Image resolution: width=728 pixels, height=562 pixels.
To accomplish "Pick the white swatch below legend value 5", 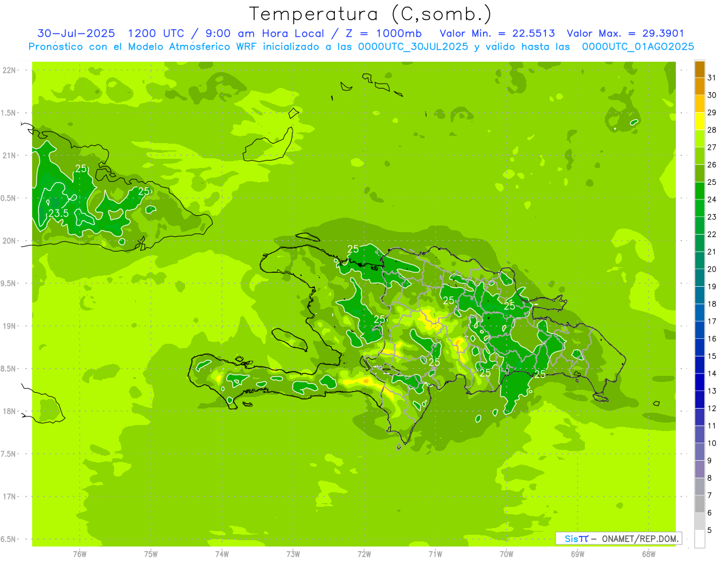I will 699,538.
